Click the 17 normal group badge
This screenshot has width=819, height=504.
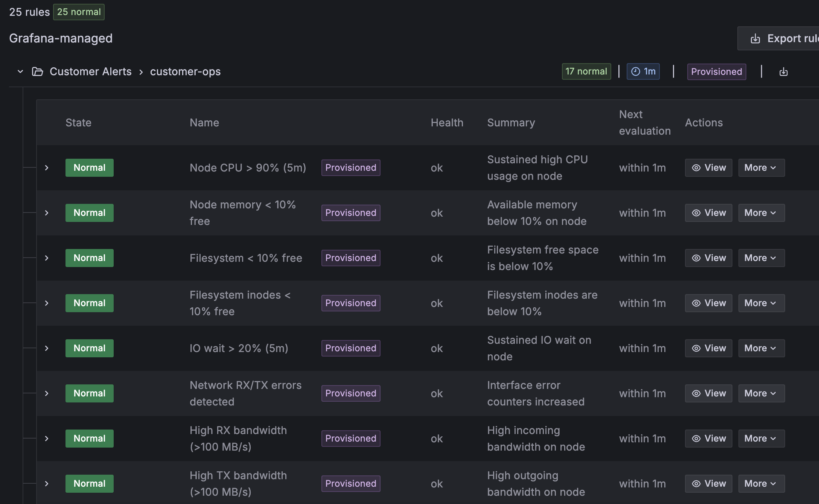[x=586, y=71]
